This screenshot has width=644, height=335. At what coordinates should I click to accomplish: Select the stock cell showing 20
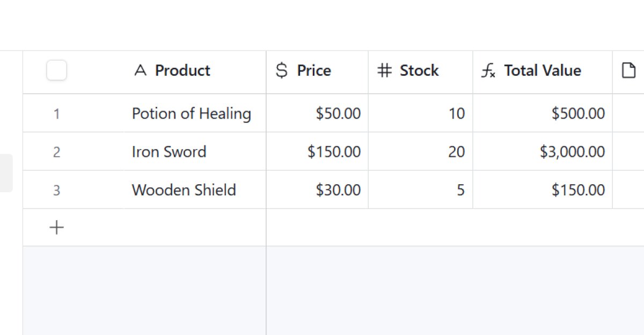[x=456, y=152]
